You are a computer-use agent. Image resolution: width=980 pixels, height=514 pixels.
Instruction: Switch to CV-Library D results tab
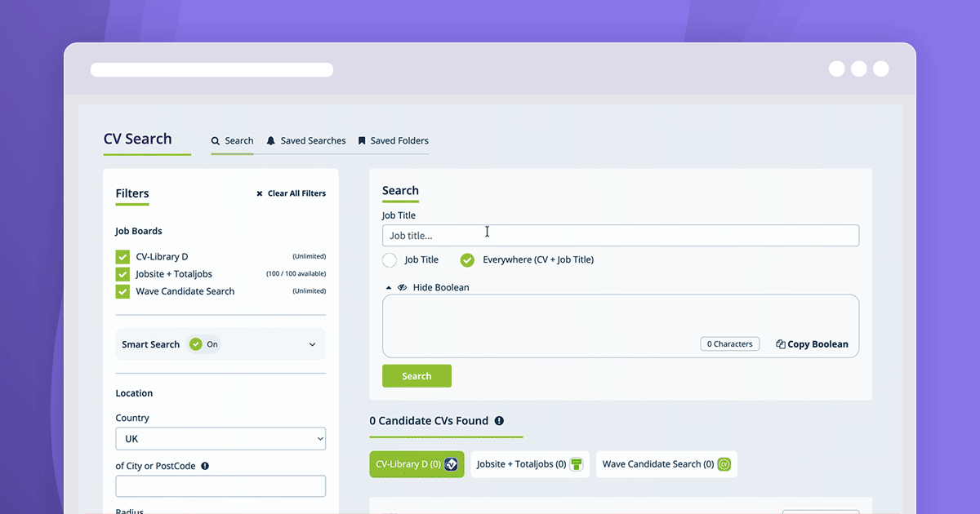pyautogui.click(x=416, y=464)
